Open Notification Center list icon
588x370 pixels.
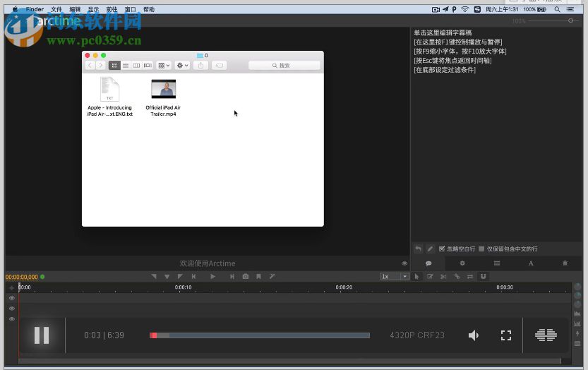point(570,9)
